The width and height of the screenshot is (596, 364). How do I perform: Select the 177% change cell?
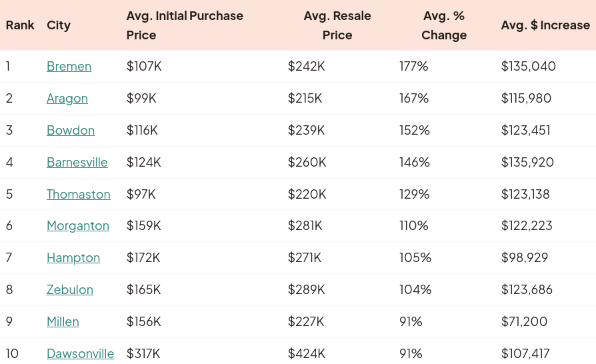[414, 67]
